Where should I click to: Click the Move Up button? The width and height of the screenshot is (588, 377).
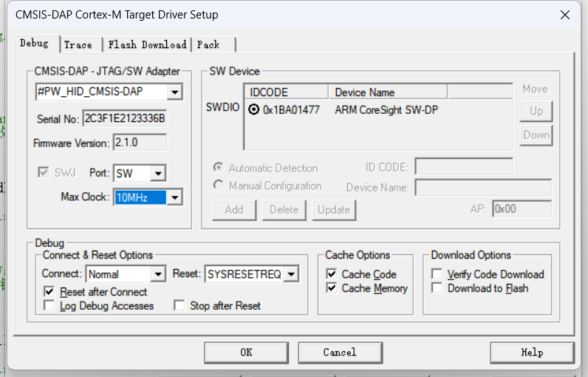pos(536,111)
